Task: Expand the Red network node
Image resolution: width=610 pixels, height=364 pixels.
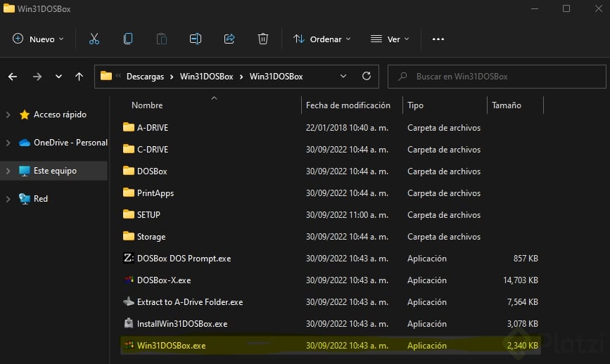Action: coord(8,198)
